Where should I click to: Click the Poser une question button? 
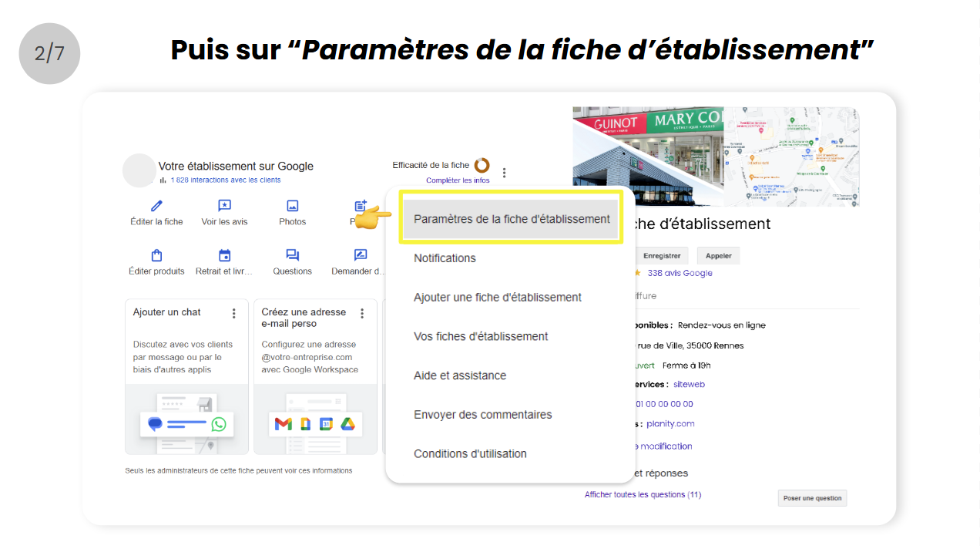[812, 498]
